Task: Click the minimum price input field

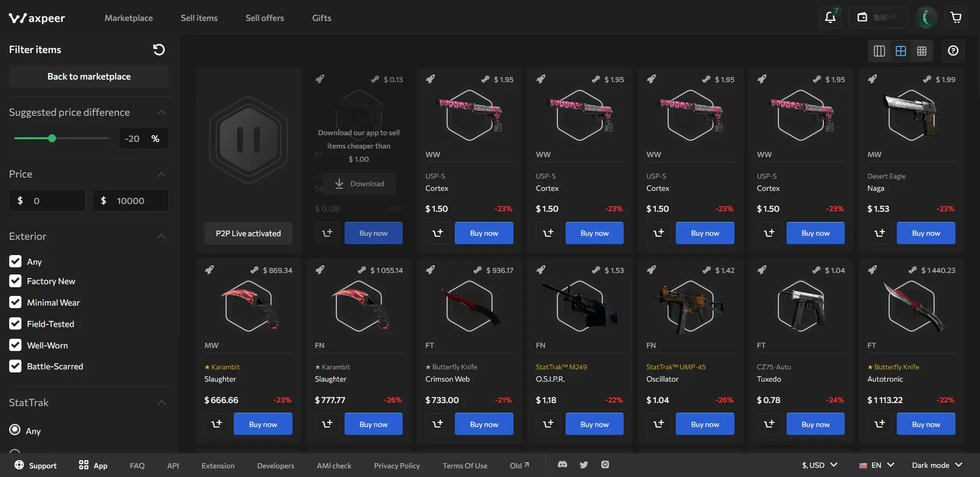Action: [x=47, y=200]
